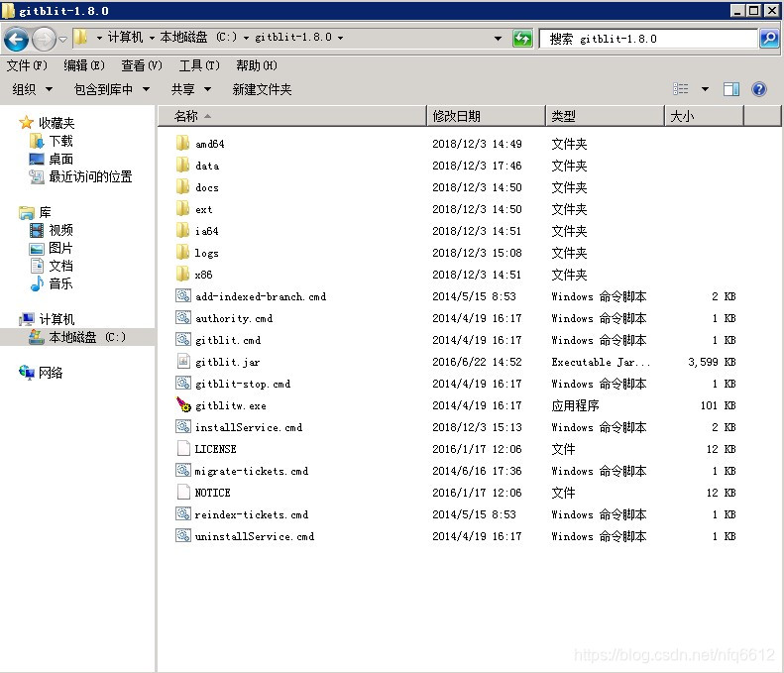Select gitblit.jar file icon
Viewport: 784px width, 673px height.
point(183,361)
